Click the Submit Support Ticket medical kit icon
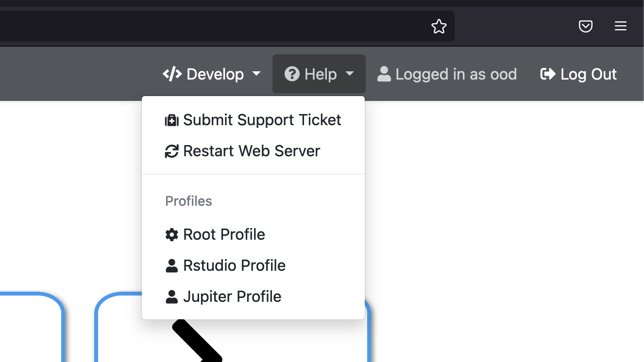Viewport: 644px width, 362px height. click(172, 120)
